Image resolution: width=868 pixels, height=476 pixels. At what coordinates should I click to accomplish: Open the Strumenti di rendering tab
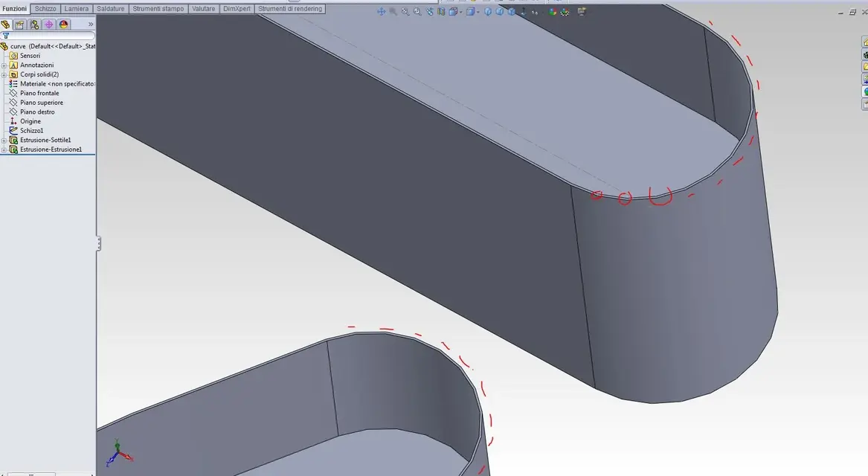pyautogui.click(x=290, y=9)
